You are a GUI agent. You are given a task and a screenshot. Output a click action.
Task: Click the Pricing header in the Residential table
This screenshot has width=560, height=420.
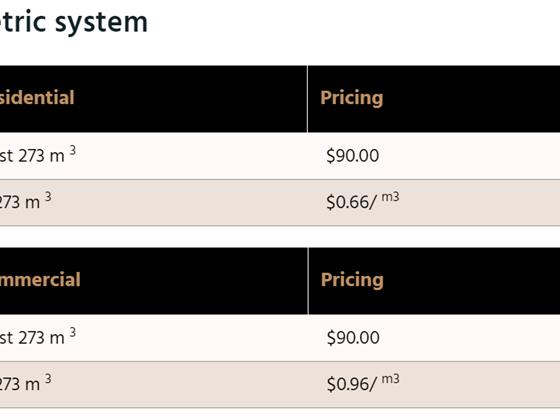point(351,98)
